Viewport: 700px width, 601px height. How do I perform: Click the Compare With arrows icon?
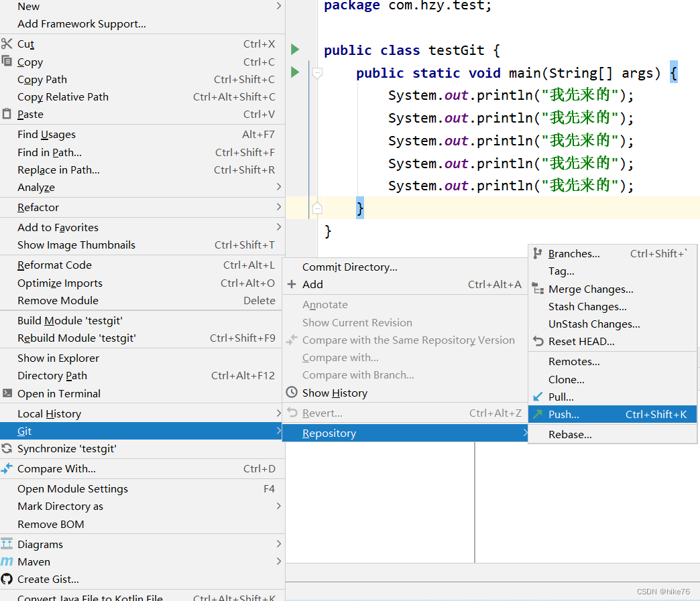(x=7, y=468)
